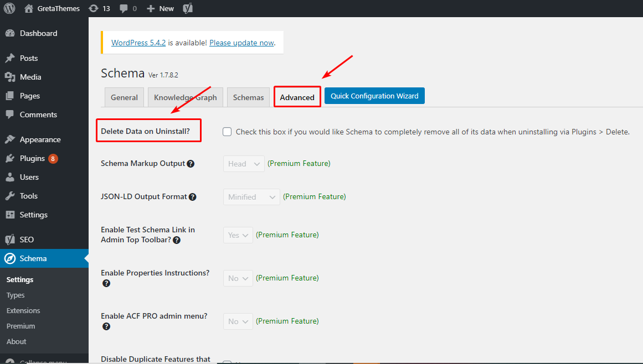Show help for Schema Markup Output
Viewport: 643px width, 364px height.
tap(191, 164)
